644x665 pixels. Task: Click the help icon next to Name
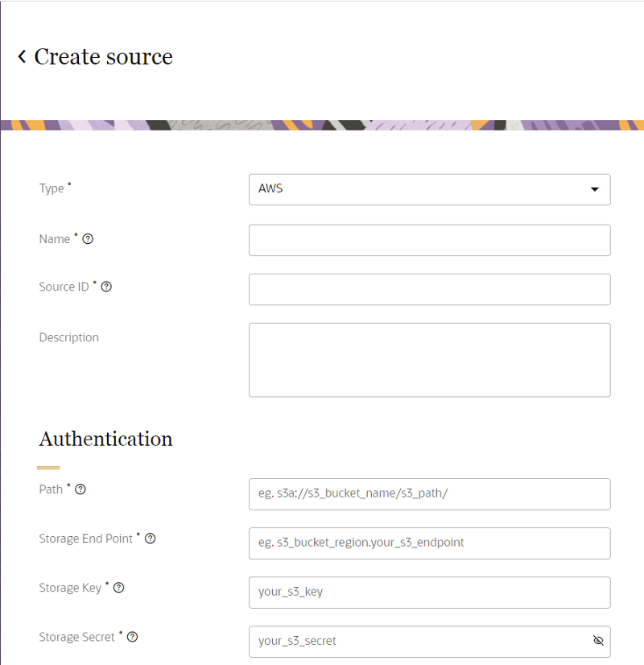(x=89, y=239)
